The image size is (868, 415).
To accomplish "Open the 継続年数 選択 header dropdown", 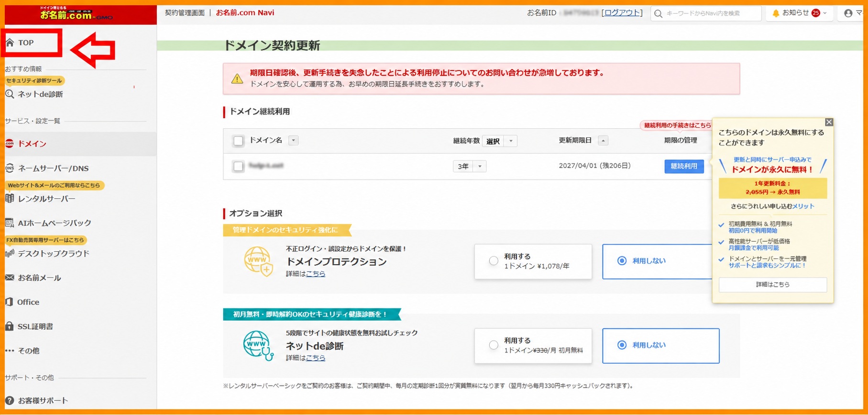I will (x=500, y=141).
